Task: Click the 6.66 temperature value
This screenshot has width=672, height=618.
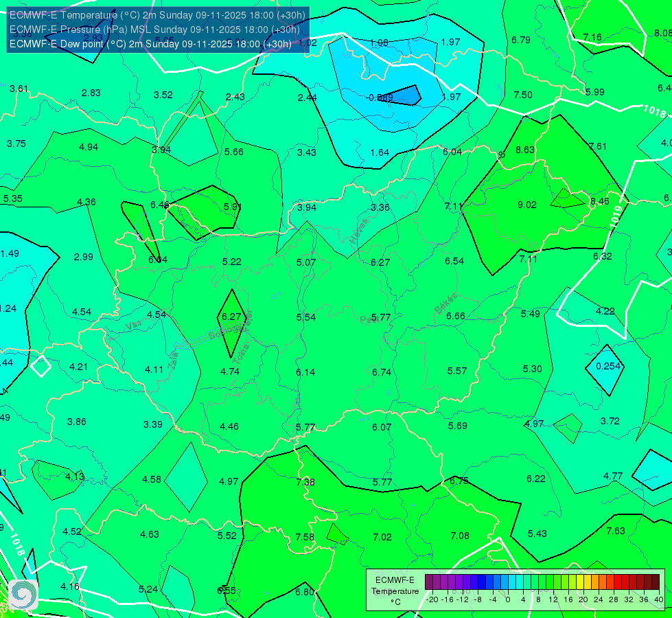Action: pos(456,316)
